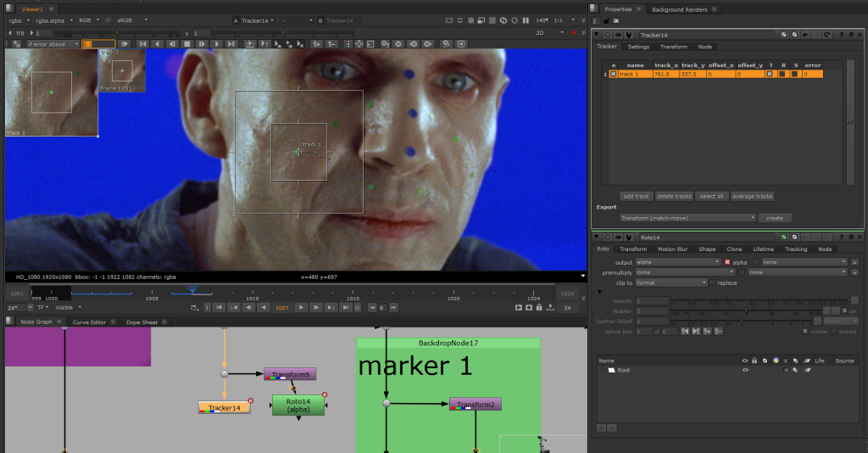Viewport: 868px width, 453px height.
Task: Click the 'add track' button
Action: 636,196
